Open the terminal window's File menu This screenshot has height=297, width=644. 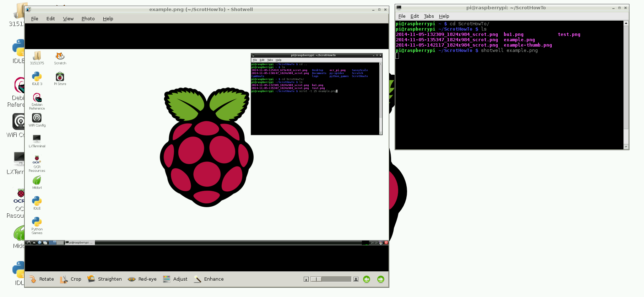[402, 16]
